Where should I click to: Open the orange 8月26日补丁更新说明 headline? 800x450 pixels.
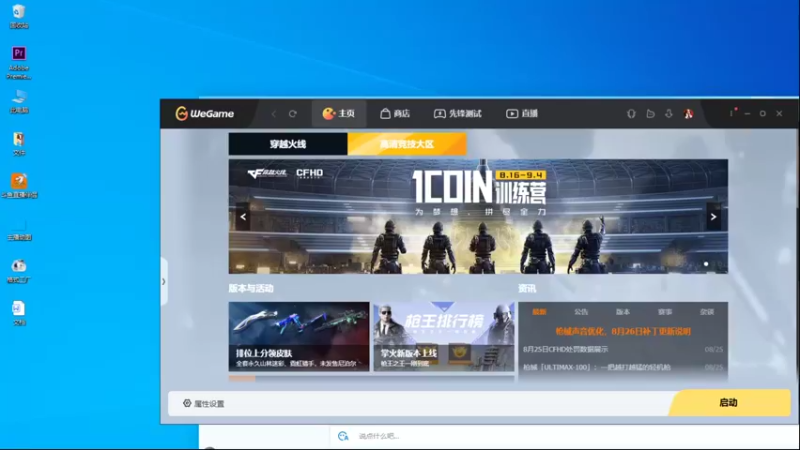[x=623, y=331]
